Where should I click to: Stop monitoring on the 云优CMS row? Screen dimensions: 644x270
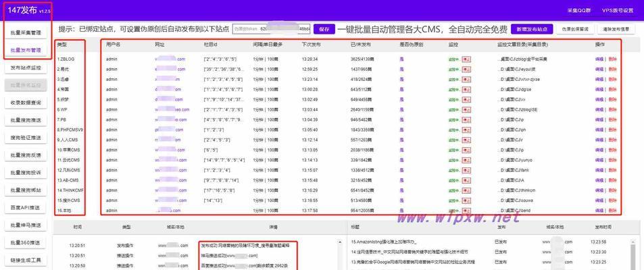pos(466,160)
